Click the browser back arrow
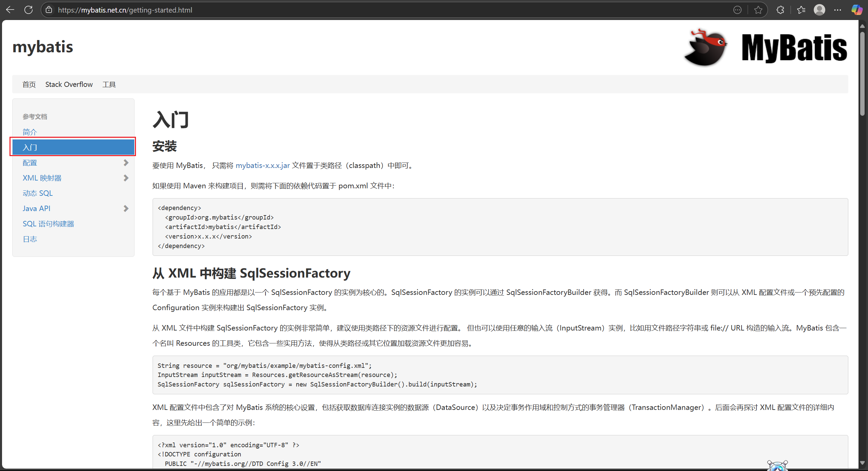This screenshot has height=471, width=868. coord(10,10)
